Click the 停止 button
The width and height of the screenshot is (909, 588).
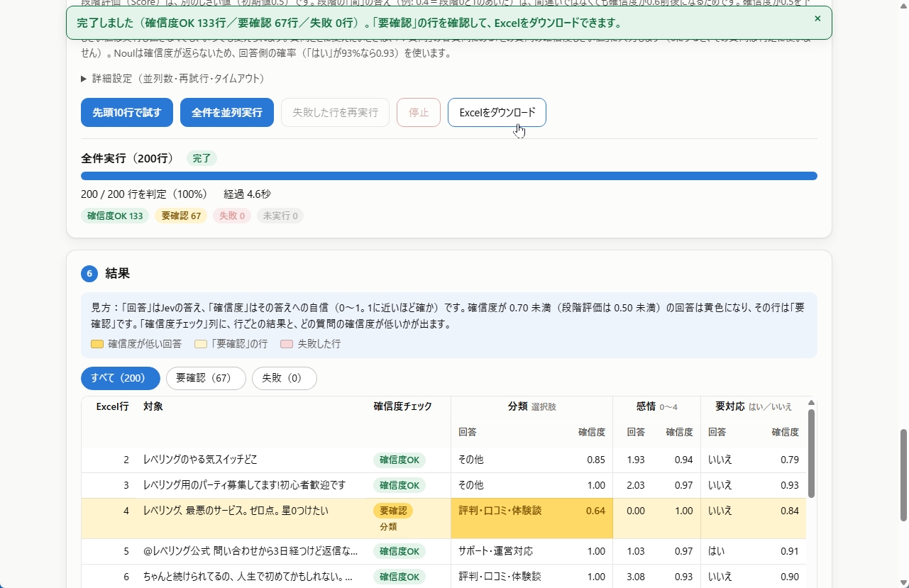pos(419,113)
